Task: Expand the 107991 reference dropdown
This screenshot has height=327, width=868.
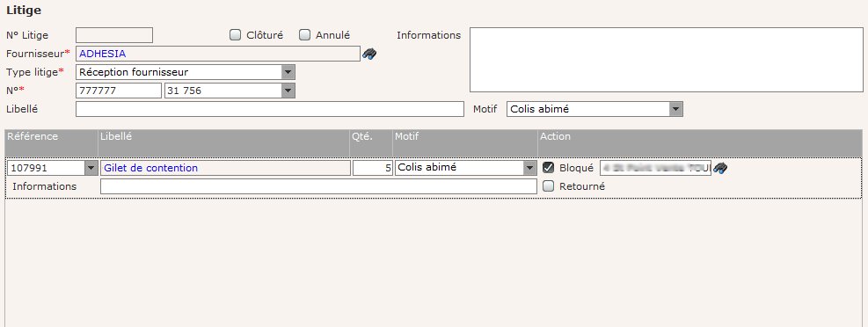Action: [x=53, y=168]
